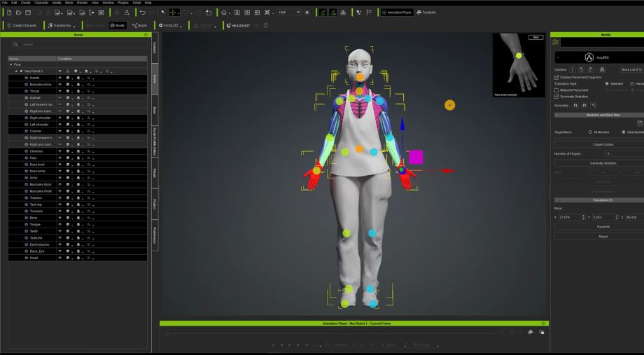This screenshot has width=644, height=355.
Task: Open the File menu
Action: click(5, 3)
